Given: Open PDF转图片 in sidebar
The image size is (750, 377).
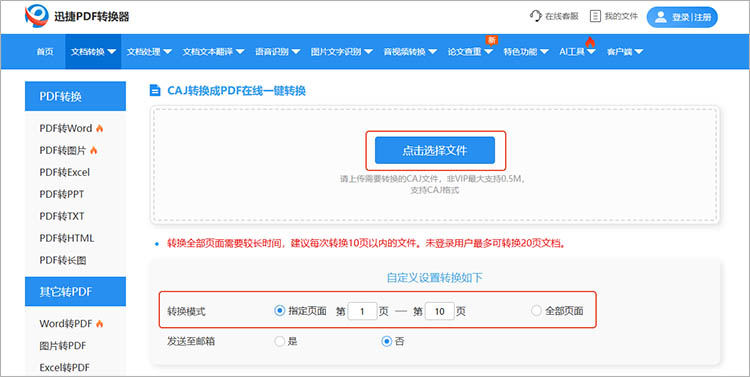Looking at the screenshot, I should click(x=63, y=150).
